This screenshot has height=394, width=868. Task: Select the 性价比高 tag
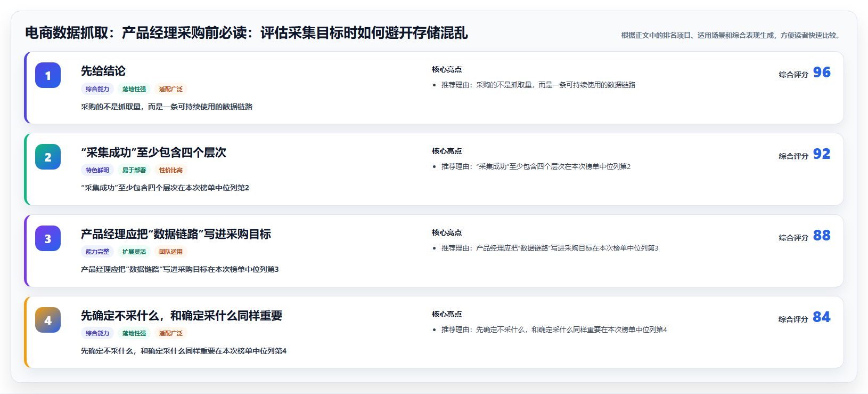171,170
